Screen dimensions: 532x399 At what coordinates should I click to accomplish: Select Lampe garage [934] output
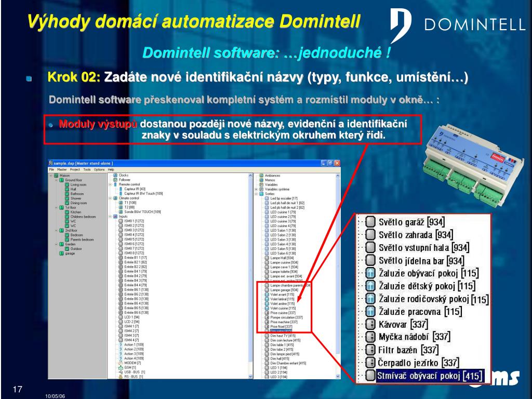click(x=284, y=290)
